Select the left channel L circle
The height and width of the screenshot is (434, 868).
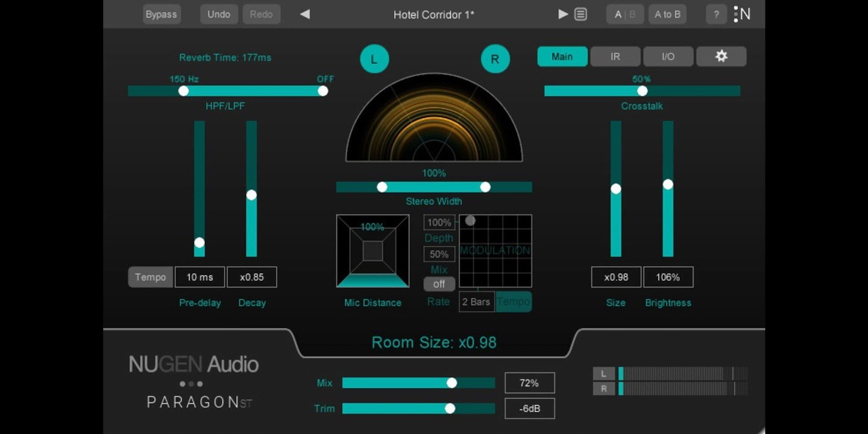pos(374,59)
